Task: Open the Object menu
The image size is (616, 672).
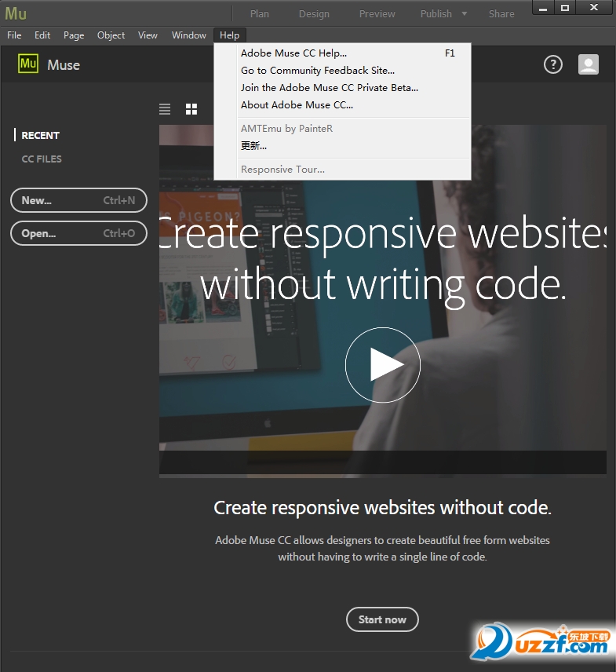Action: pyautogui.click(x=111, y=35)
